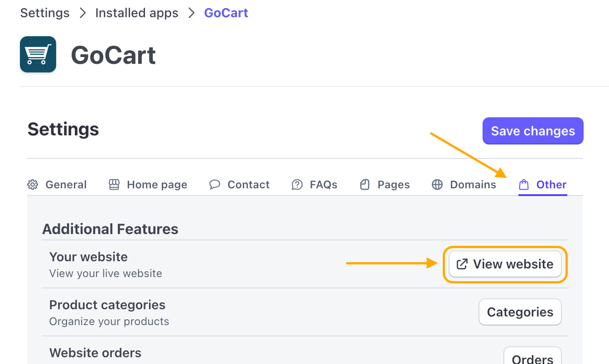Click the GoCart breadcrumb link
The width and height of the screenshot is (609, 364).
(x=226, y=13)
